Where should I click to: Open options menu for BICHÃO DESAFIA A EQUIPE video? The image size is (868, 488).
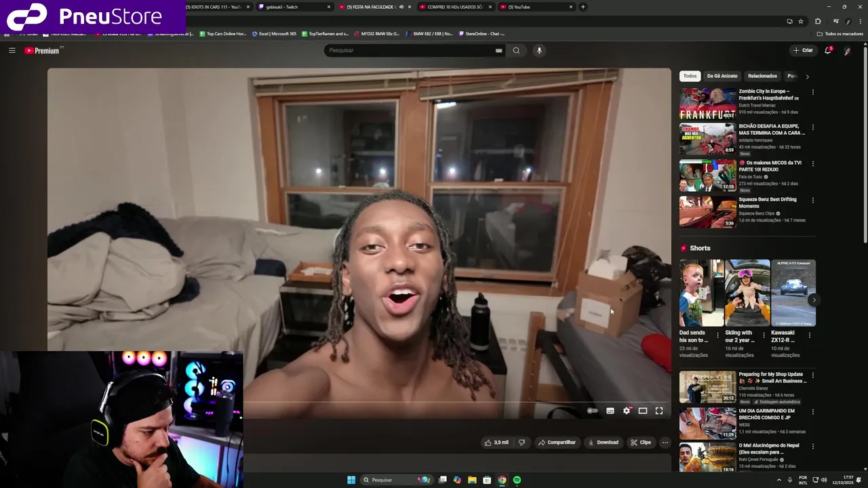812,127
